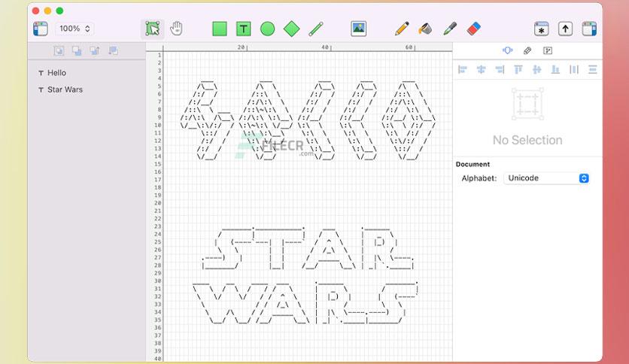629x364 pixels.
Task: Align horizontal centers icon
Action: pyautogui.click(x=481, y=70)
